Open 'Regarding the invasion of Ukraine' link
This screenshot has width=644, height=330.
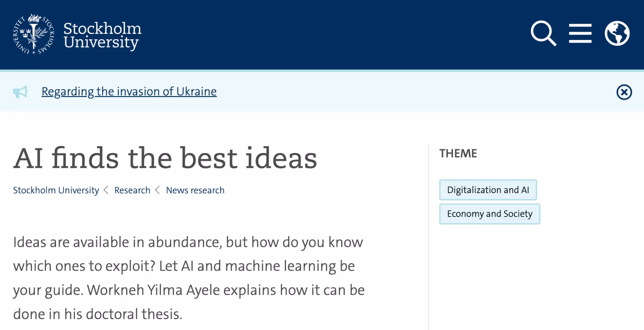click(129, 92)
